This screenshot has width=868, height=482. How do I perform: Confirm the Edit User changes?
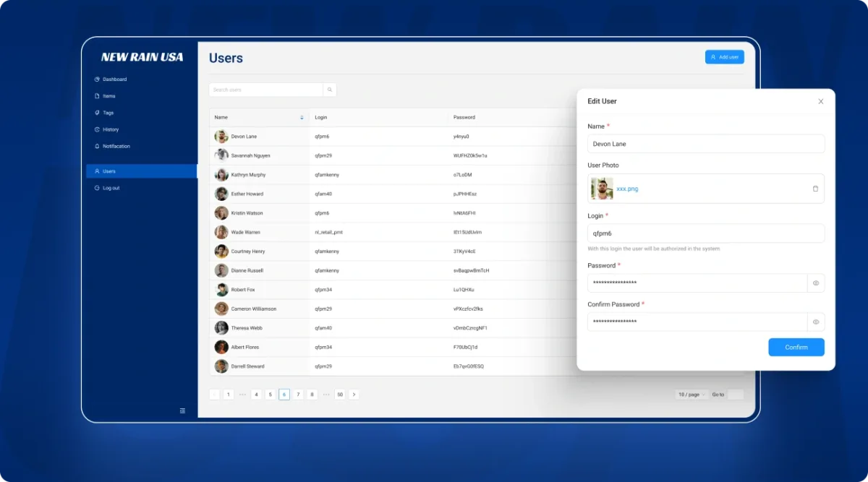click(x=796, y=347)
